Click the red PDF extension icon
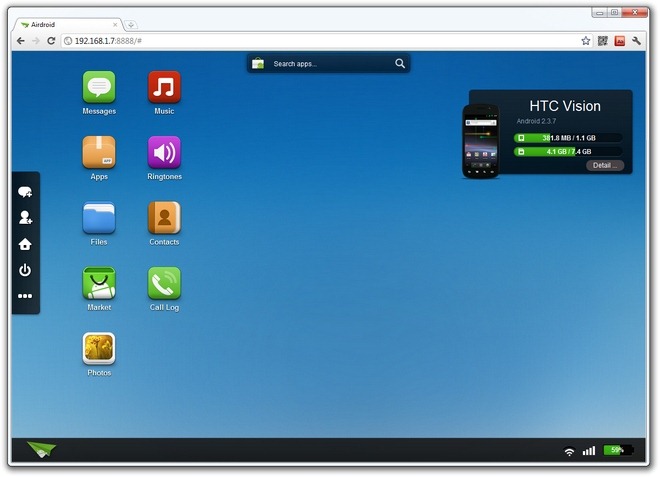This screenshot has height=477, width=660. point(619,41)
